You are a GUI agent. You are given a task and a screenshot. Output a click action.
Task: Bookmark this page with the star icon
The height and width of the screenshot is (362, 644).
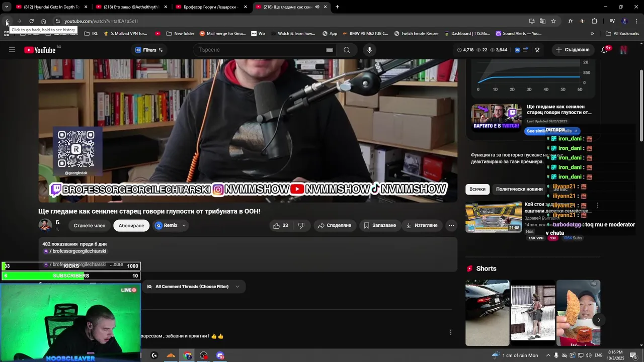pyautogui.click(x=553, y=21)
